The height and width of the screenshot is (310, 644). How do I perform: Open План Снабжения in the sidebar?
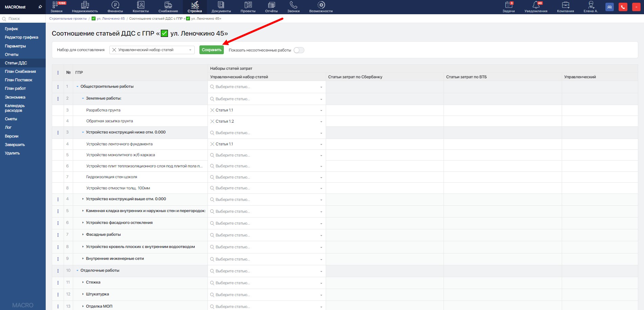(x=20, y=71)
